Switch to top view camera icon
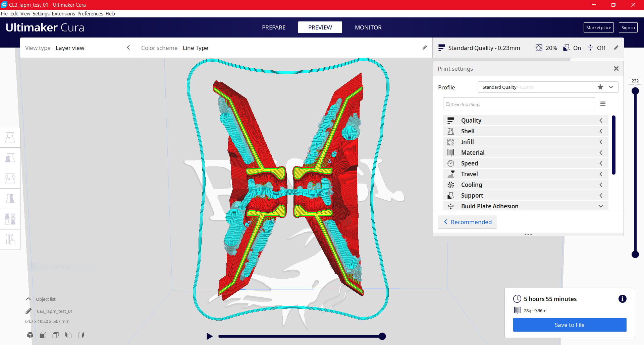The width and height of the screenshot is (644, 345). coord(56,335)
